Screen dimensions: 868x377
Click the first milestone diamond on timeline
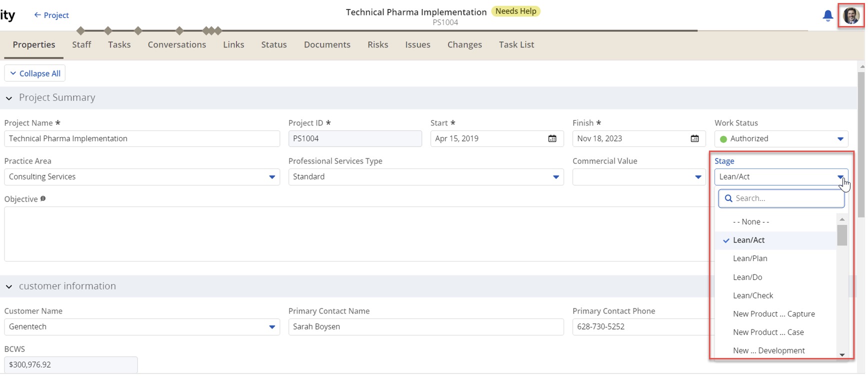(81, 31)
